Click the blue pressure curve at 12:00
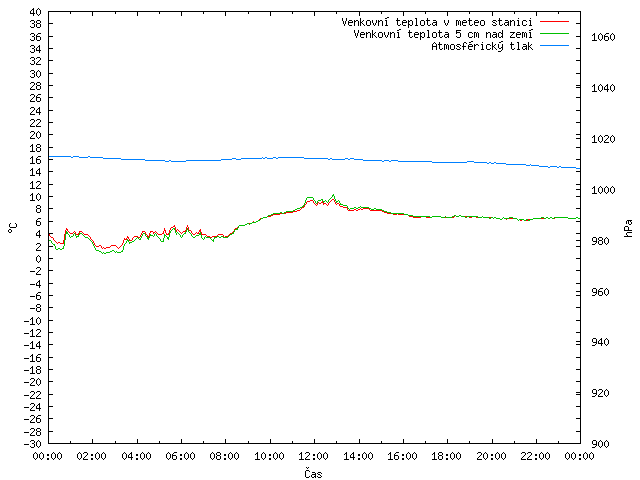Viewport: 640px width, 480px height. pyautogui.click(x=314, y=158)
